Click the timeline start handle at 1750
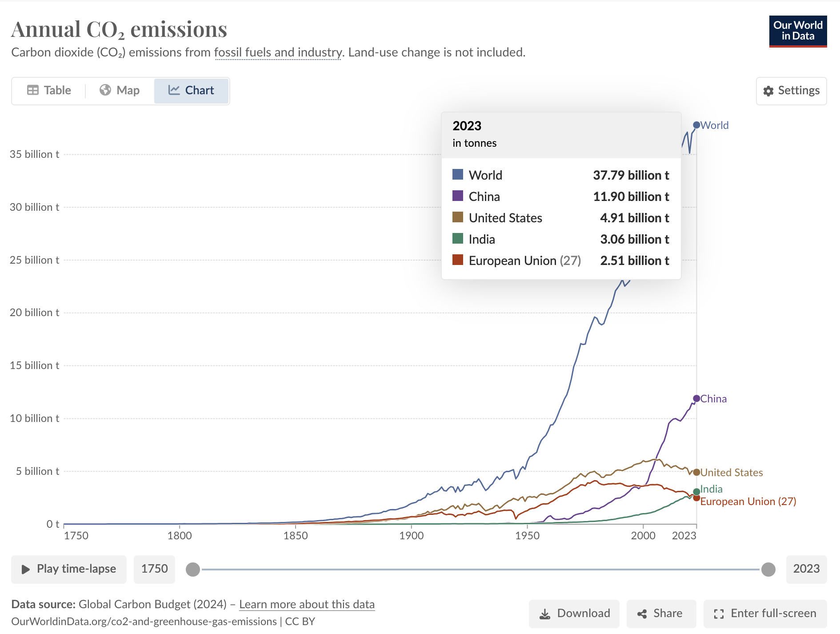 (x=193, y=569)
